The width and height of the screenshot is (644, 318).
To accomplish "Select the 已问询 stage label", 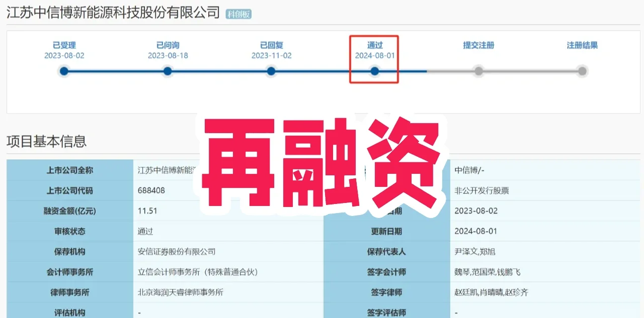I will (x=167, y=45).
